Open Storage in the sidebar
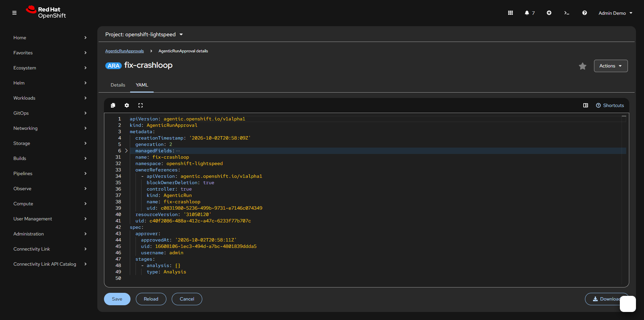Screen dimensions: 644x320 (50, 143)
